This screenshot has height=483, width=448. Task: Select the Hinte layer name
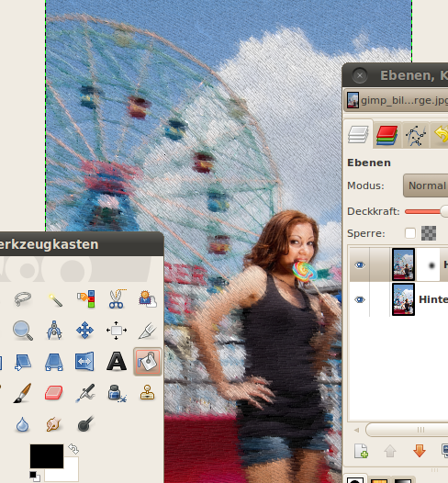pos(433,299)
